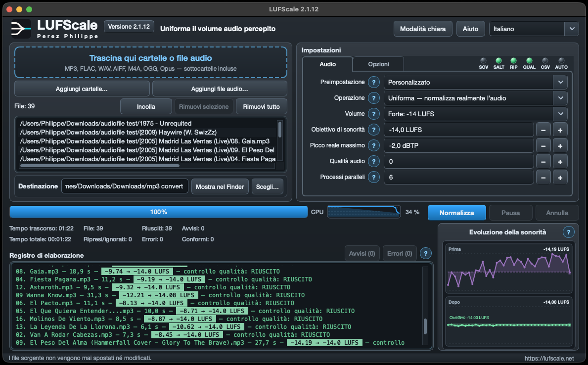Image resolution: width=588 pixels, height=365 pixels.
Task: Start processing with Normalizza button
Action: tap(457, 213)
